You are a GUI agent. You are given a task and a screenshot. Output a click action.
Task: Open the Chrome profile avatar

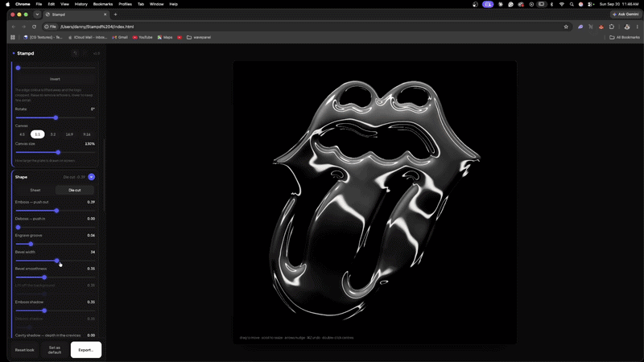pos(627,27)
